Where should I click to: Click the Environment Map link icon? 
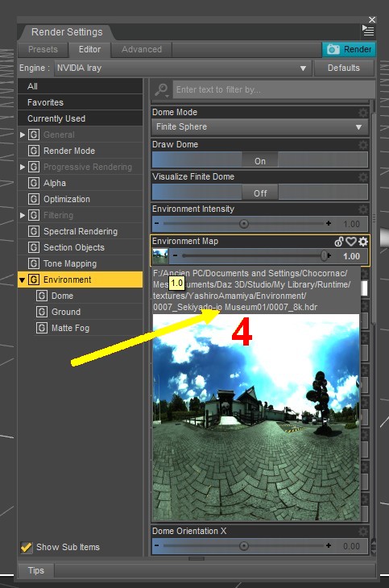point(339,242)
